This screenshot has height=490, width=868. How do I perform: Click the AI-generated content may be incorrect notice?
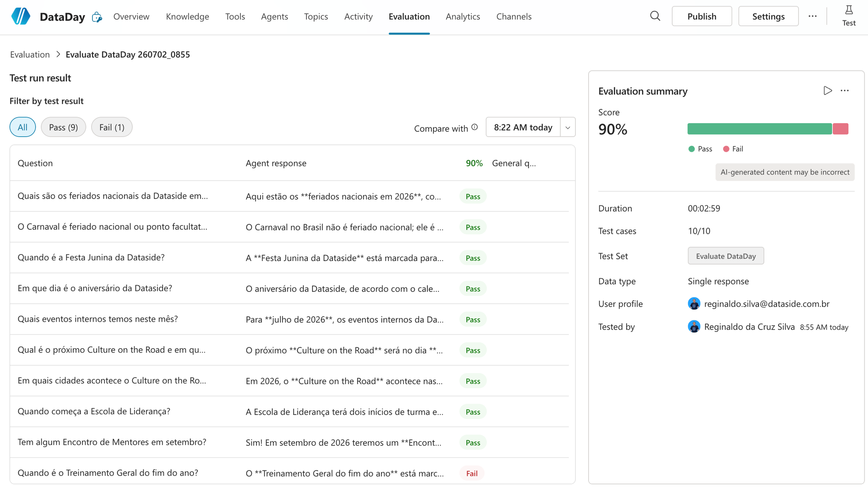tap(785, 172)
